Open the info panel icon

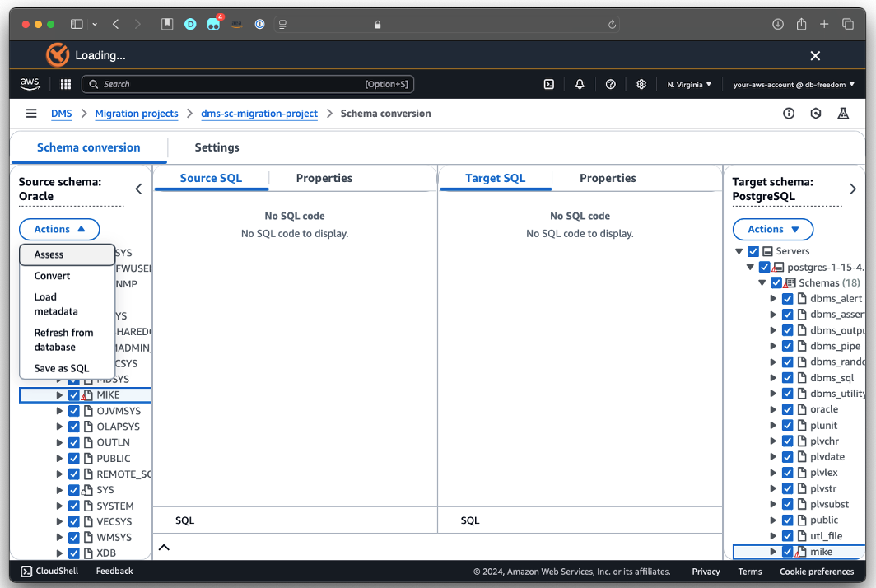(788, 114)
